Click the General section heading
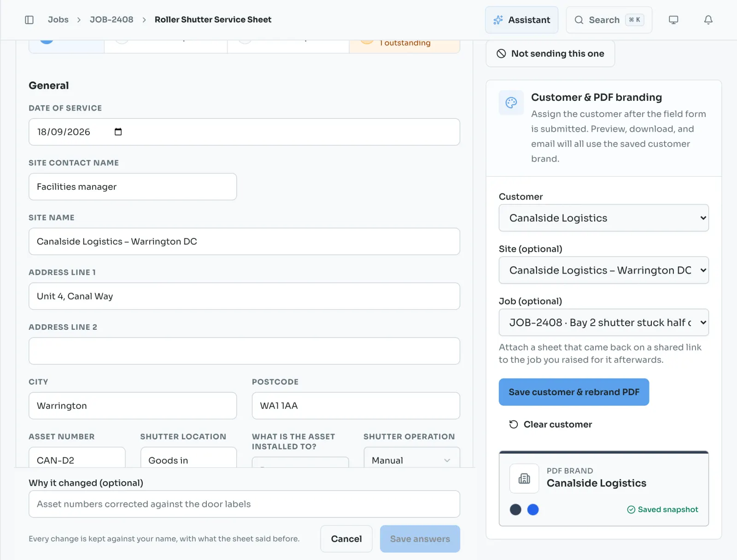This screenshot has height=560, width=737. [49, 86]
